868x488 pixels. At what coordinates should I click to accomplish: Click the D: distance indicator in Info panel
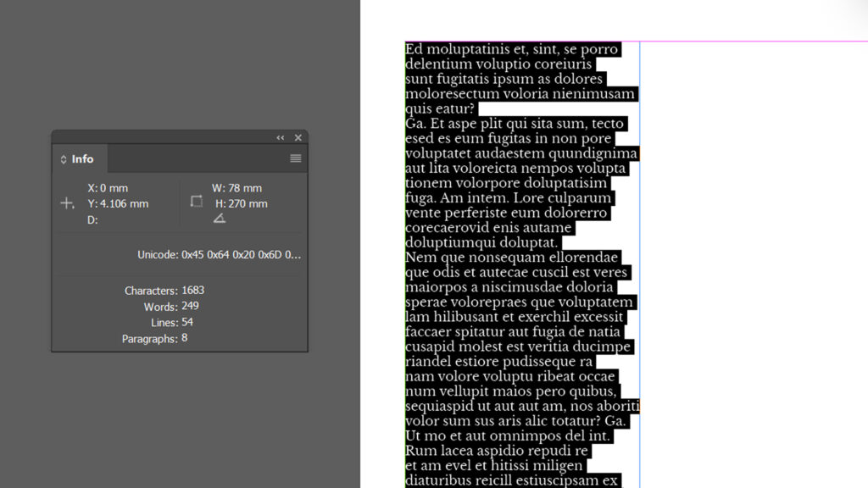(93, 219)
